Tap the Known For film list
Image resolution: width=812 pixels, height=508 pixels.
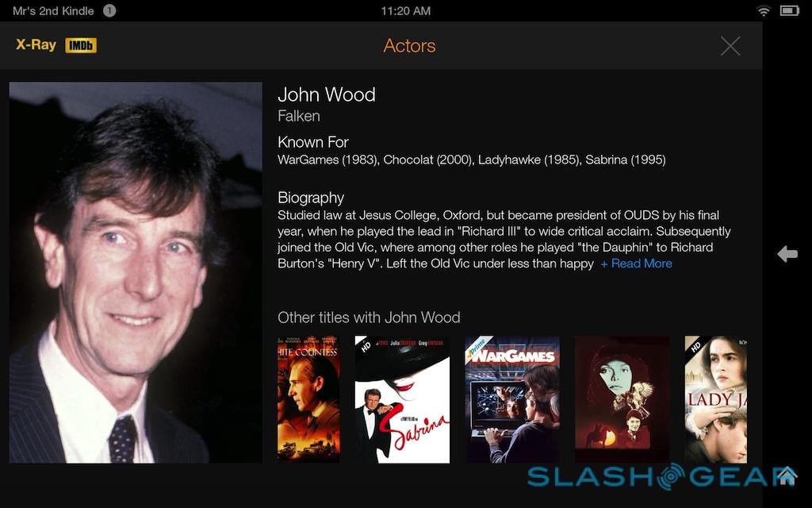coord(472,160)
